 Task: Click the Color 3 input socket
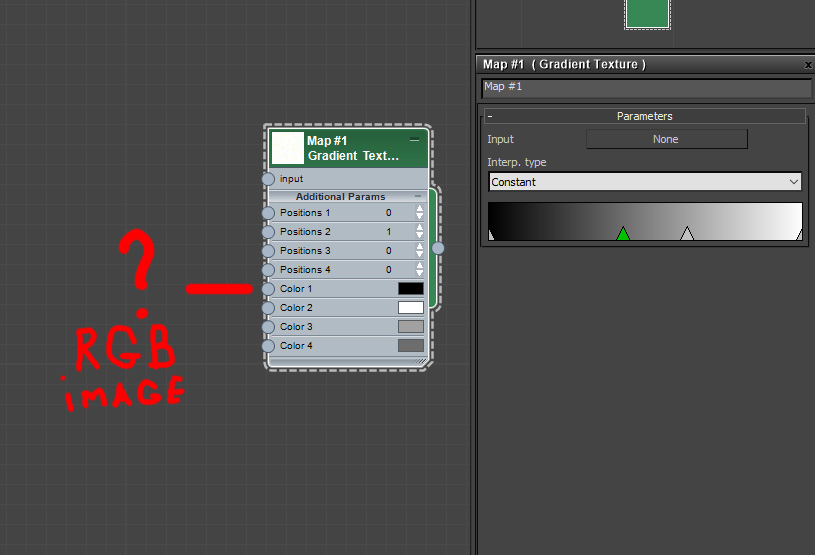(268, 327)
